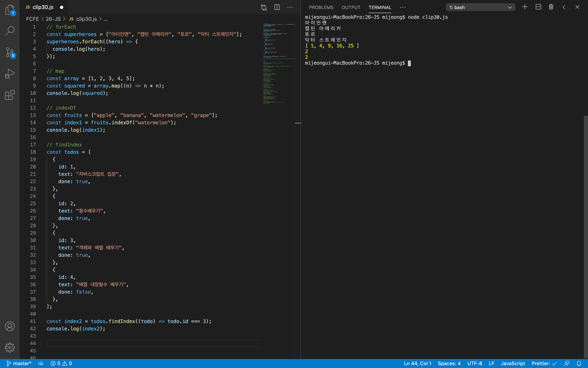Click the terminal prompt input line
This screenshot has height=368, width=588.
coord(358,63)
